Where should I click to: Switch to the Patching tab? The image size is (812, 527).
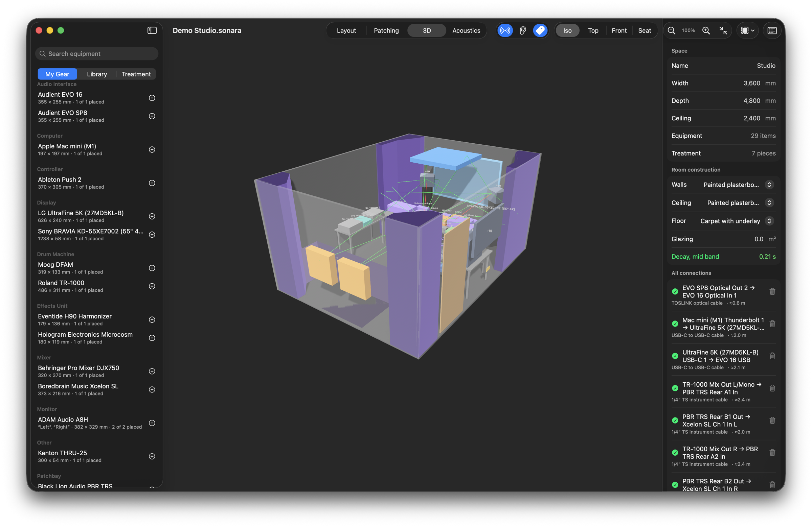click(386, 30)
